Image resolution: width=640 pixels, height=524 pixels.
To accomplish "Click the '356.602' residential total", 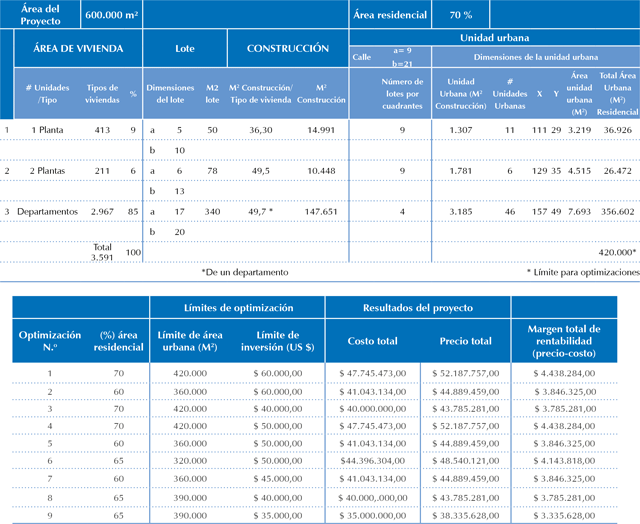I will [618, 212].
